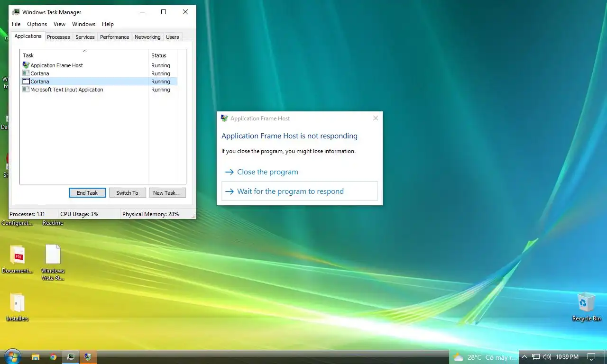Choose Wait for the program to respond
Image resolution: width=607 pixels, height=364 pixels.
coord(300,191)
